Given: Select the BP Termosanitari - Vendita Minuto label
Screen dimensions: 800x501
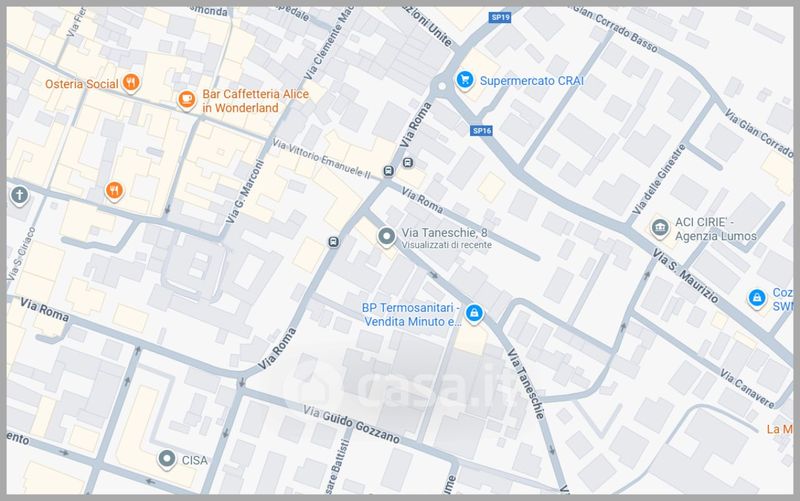Looking at the screenshot, I should point(411,314).
